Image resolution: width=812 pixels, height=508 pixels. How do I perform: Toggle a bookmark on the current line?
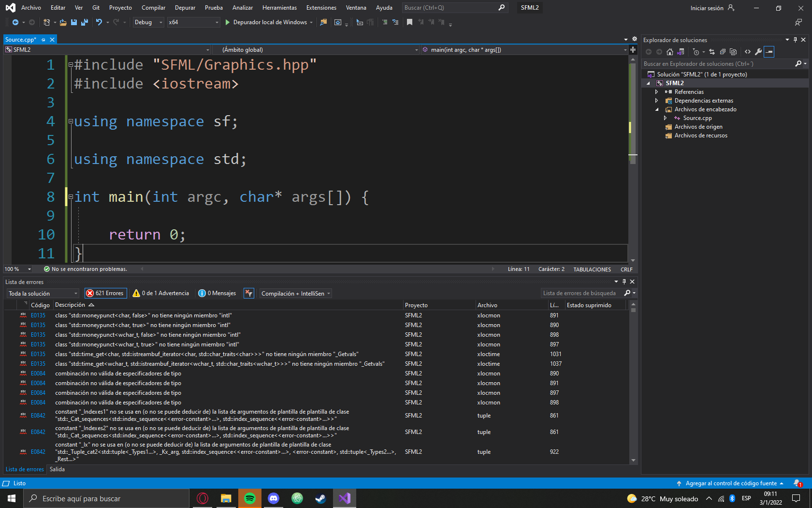tap(409, 22)
